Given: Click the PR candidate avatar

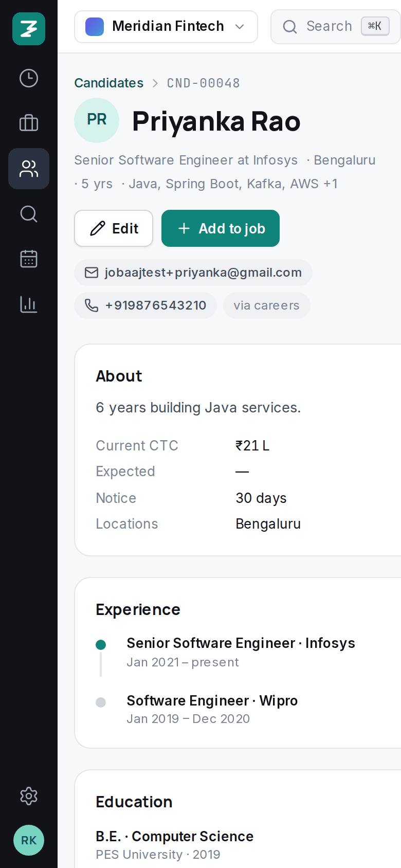Looking at the screenshot, I should [x=97, y=120].
